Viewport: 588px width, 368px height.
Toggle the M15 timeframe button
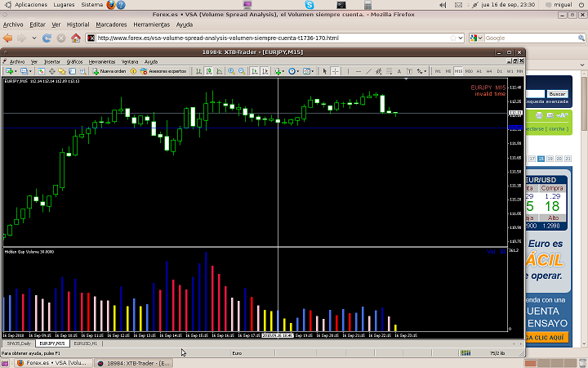(x=458, y=71)
